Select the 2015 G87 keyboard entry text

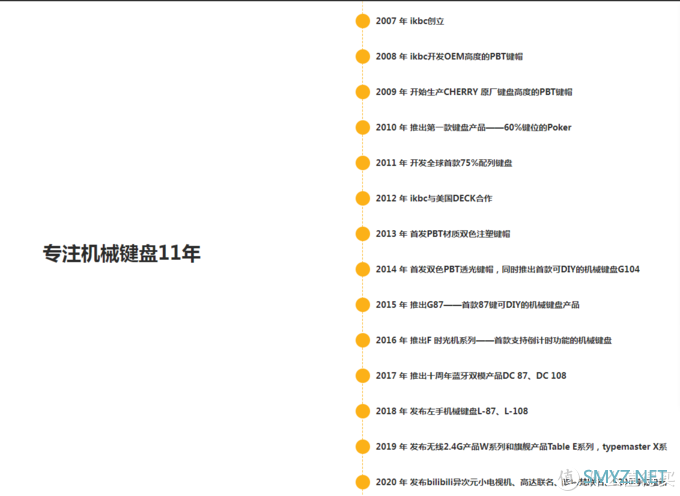[477, 305]
